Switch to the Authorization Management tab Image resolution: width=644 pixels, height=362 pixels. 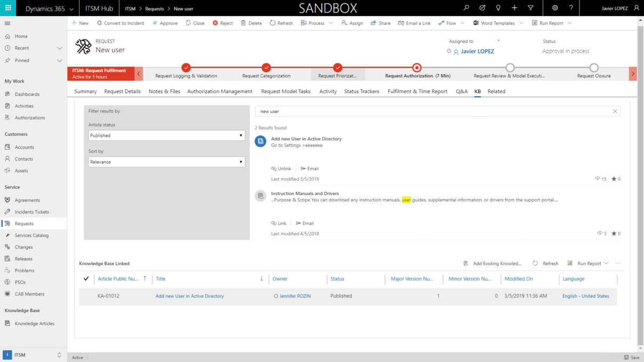(219, 92)
